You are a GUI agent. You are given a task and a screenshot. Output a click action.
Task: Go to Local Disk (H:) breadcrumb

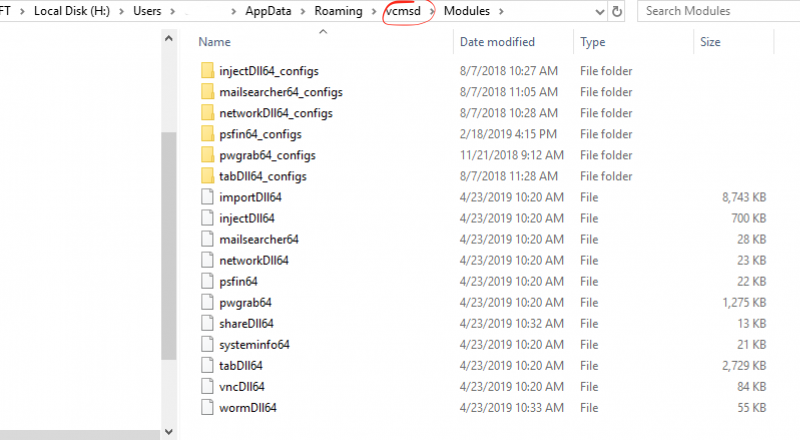[x=72, y=11]
